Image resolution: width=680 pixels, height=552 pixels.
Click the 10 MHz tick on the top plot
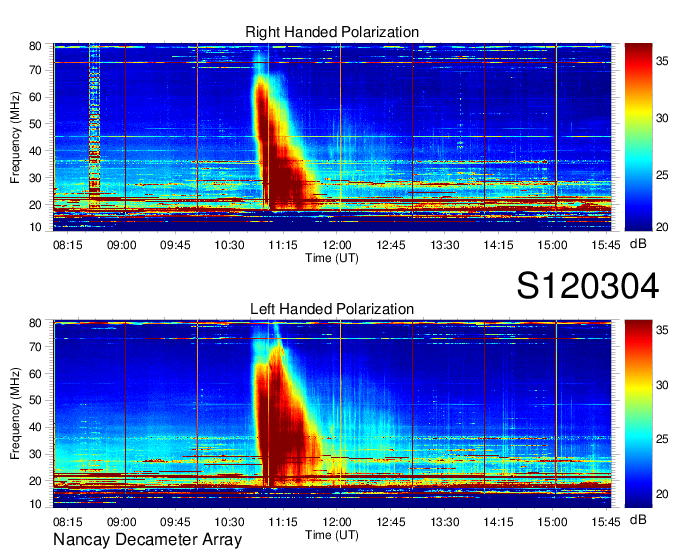pyautogui.click(x=35, y=227)
